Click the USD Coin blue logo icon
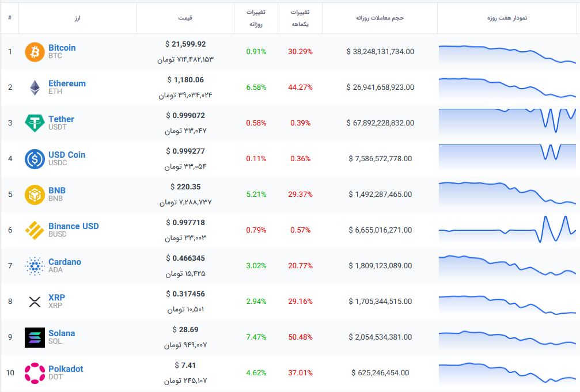This screenshot has height=392, width=580. tap(35, 159)
